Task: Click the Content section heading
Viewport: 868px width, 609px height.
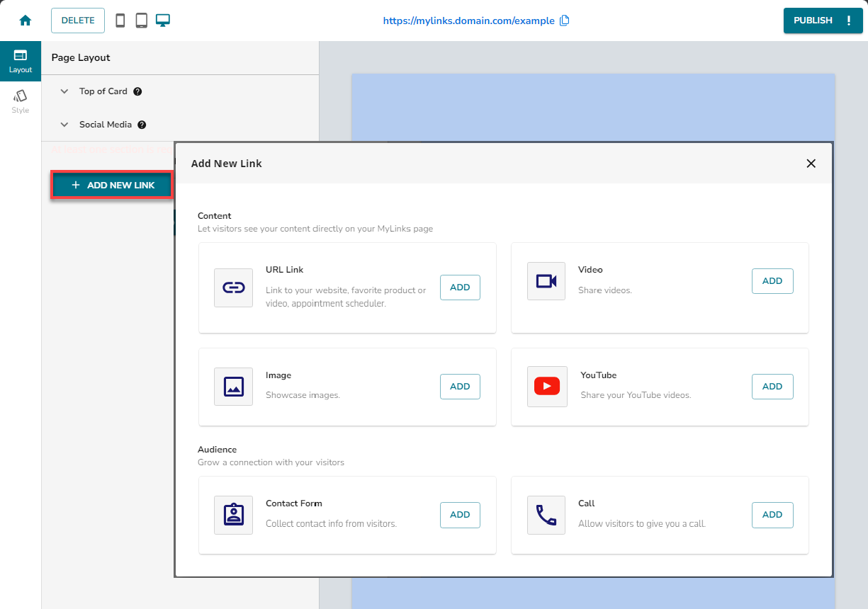Action: coord(215,216)
